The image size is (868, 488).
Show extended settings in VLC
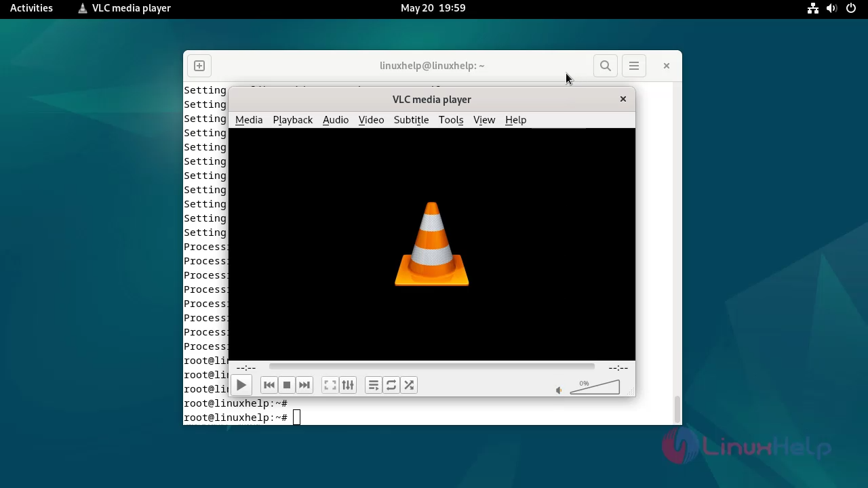pyautogui.click(x=348, y=385)
